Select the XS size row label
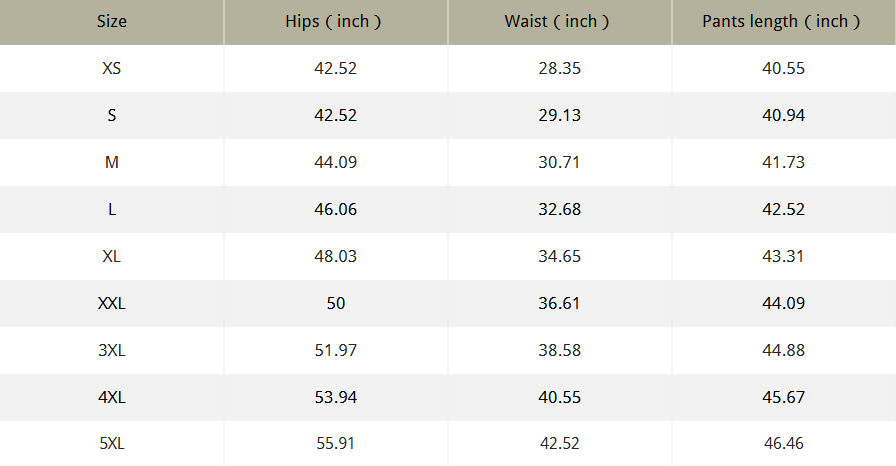896x466 pixels. click(x=112, y=69)
